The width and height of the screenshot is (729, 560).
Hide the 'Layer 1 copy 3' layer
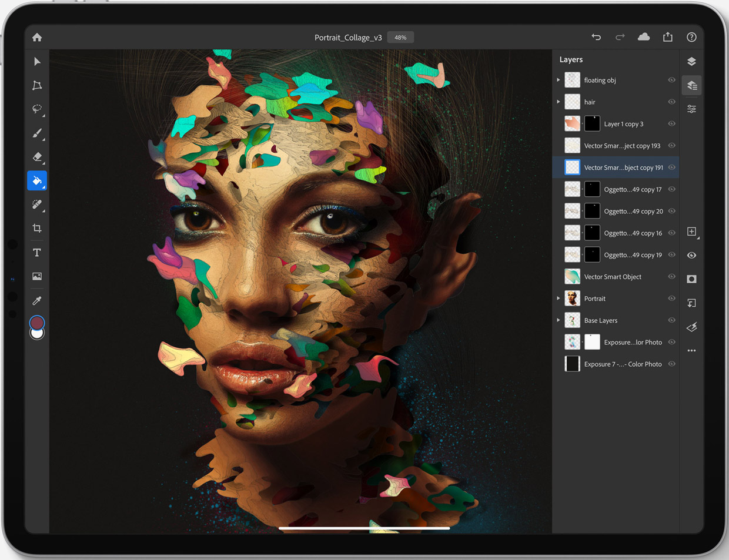click(671, 124)
